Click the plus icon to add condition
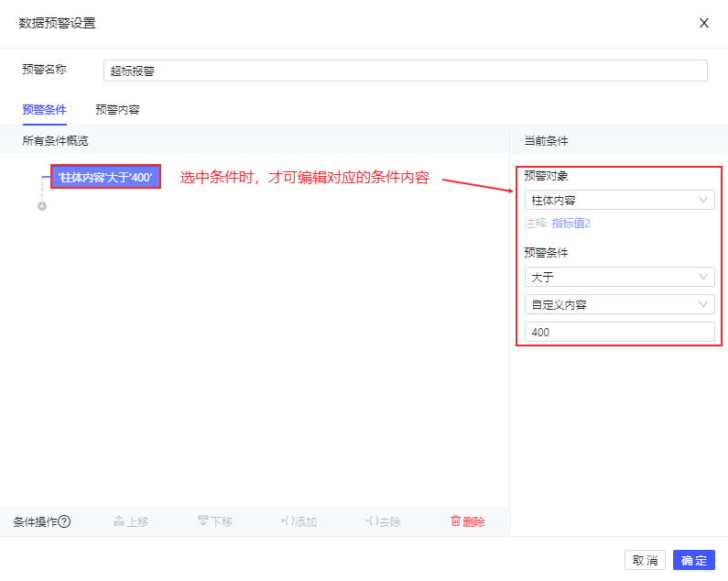 coord(42,206)
